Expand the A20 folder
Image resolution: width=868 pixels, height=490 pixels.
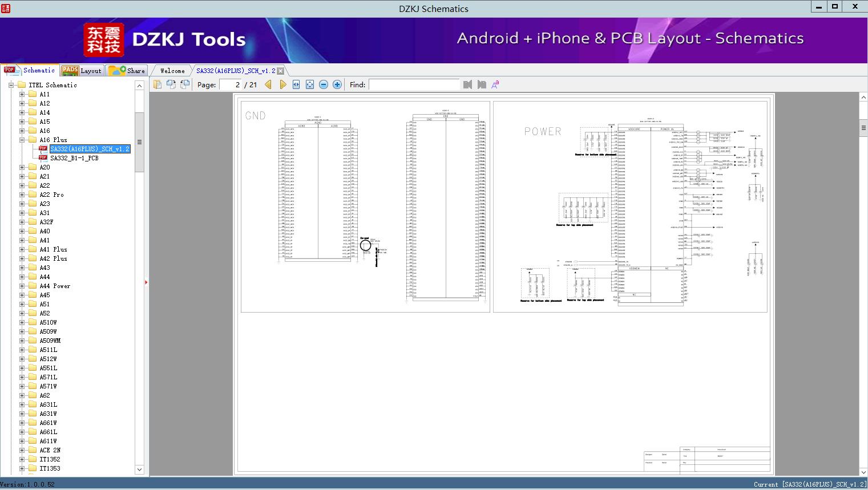click(22, 167)
